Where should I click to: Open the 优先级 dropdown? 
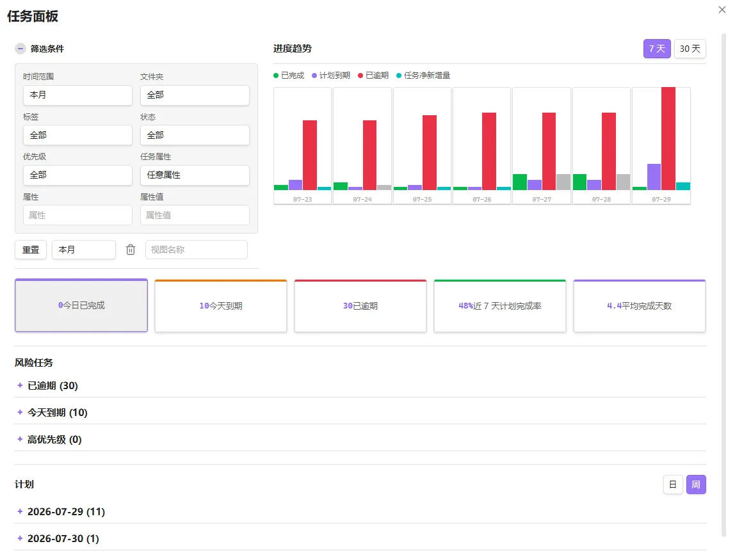pyautogui.click(x=78, y=175)
